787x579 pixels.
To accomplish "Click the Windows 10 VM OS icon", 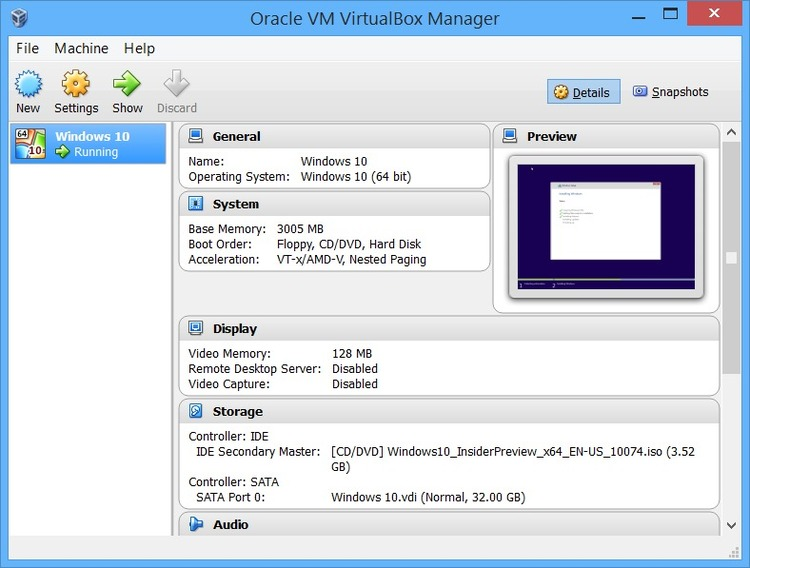I will [x=31, y=144].
